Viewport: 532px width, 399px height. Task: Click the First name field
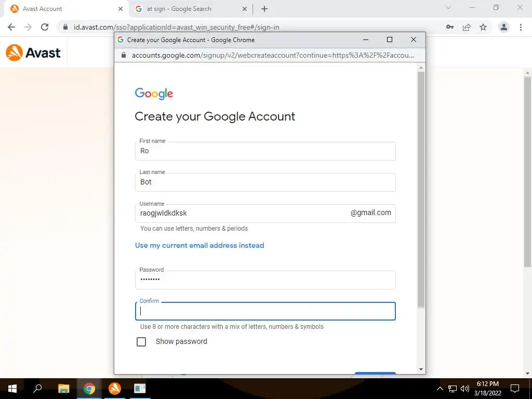[265, 151]
